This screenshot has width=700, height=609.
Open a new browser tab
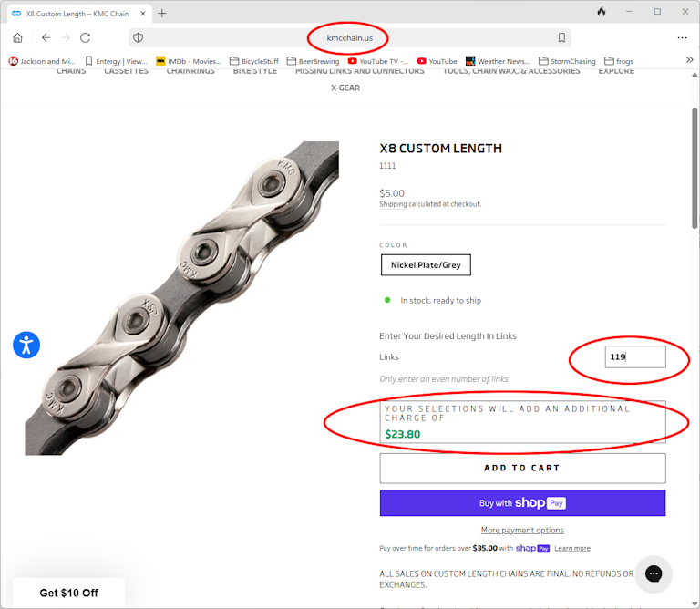pos(162,14)
